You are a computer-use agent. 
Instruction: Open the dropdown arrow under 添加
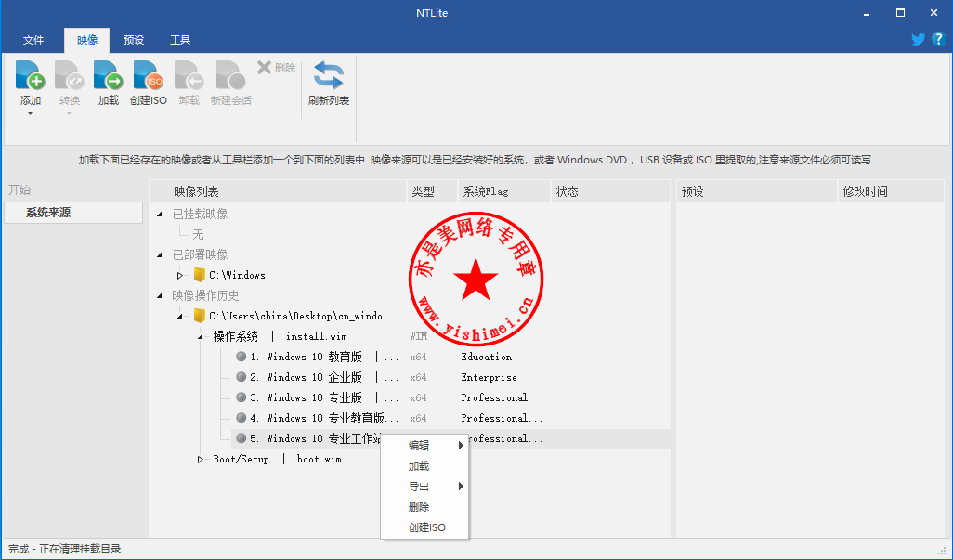[30, 113]
